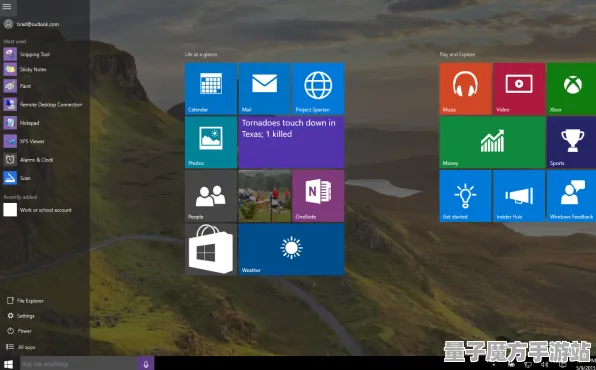Toggle the hamburger menu at top left
The width and height of the screenshot is (596, 370).
(7, 6)
